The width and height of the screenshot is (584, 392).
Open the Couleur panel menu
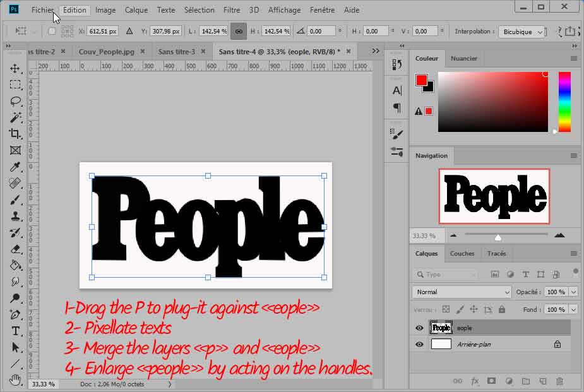[x=573, y=59]
